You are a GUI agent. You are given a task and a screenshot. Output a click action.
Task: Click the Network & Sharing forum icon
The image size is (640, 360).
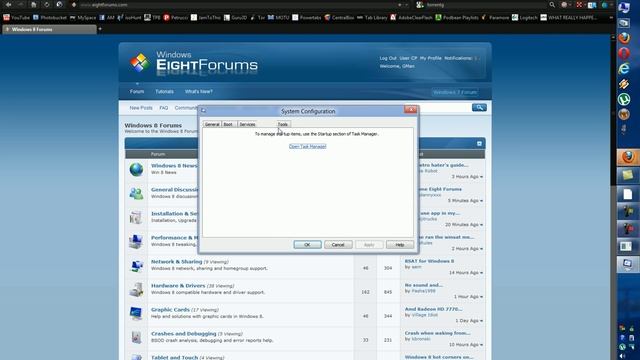tap(136, 266)
